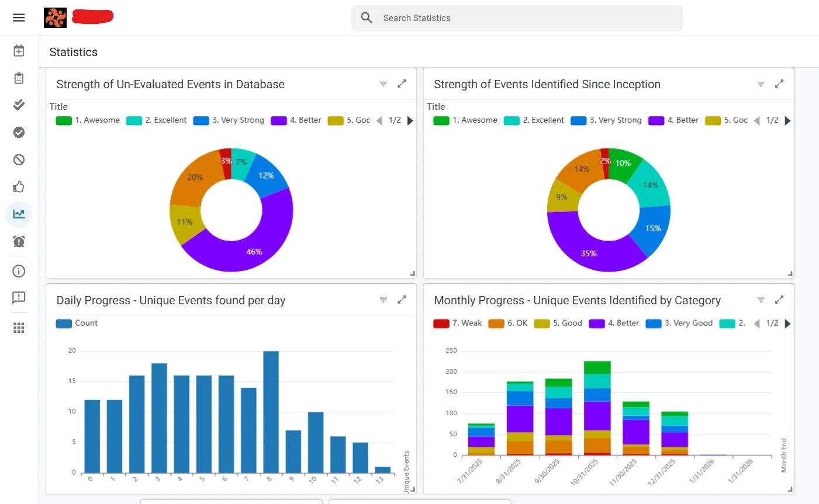Click the tallest Daily Progress bar at 8
Screen dimensions: 819x504
(x=271, y=412)
